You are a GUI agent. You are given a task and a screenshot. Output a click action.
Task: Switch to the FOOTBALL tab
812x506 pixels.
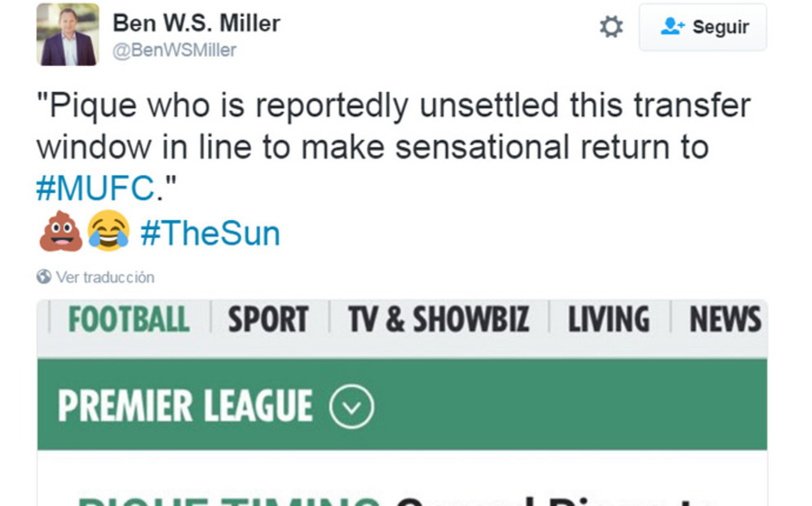pyautogui.click(x=129, y=319)
